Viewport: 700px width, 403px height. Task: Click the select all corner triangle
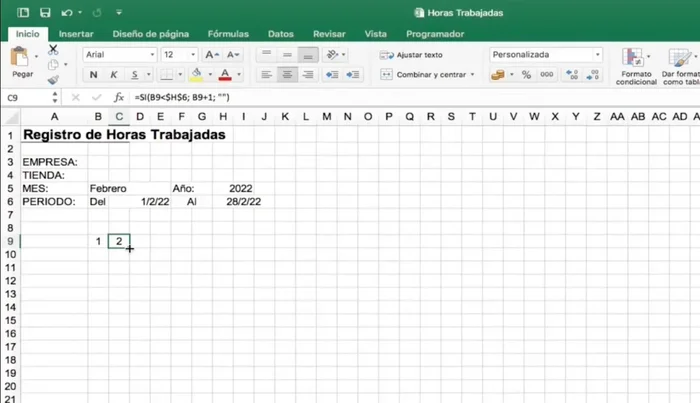pos(12,117)
